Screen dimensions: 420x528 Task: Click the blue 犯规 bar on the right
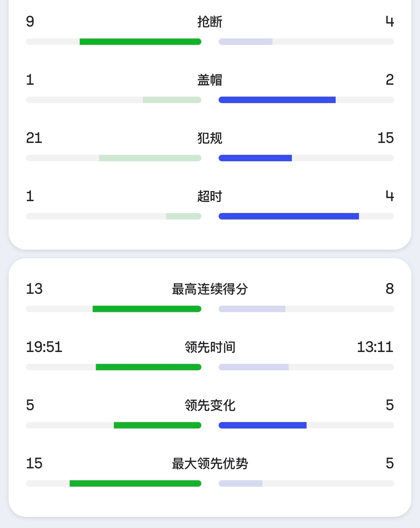pos(255,158)
